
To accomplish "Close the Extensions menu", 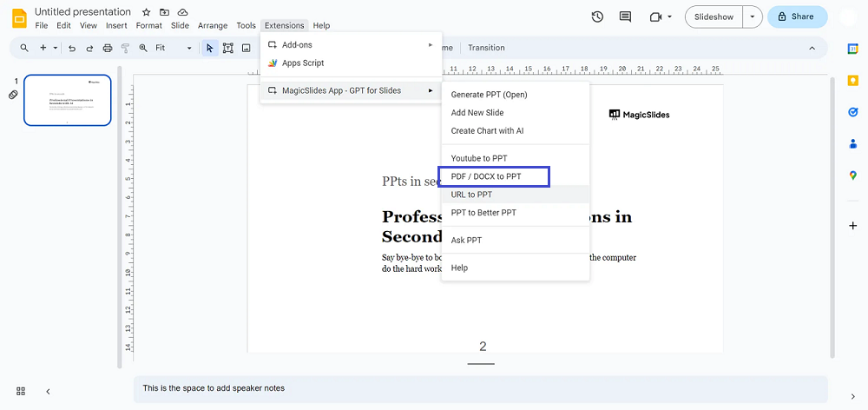I will click(285, 25).
